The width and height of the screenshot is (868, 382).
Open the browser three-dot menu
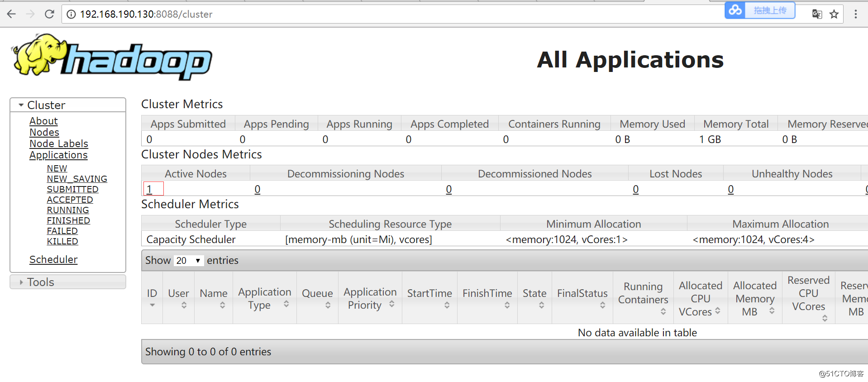coord(855,14)
